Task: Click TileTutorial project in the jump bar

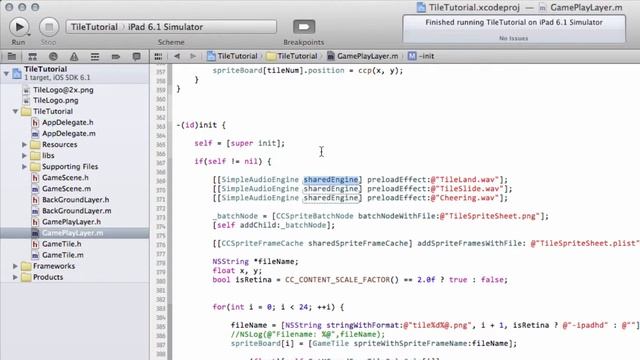Action: point(232,56)
